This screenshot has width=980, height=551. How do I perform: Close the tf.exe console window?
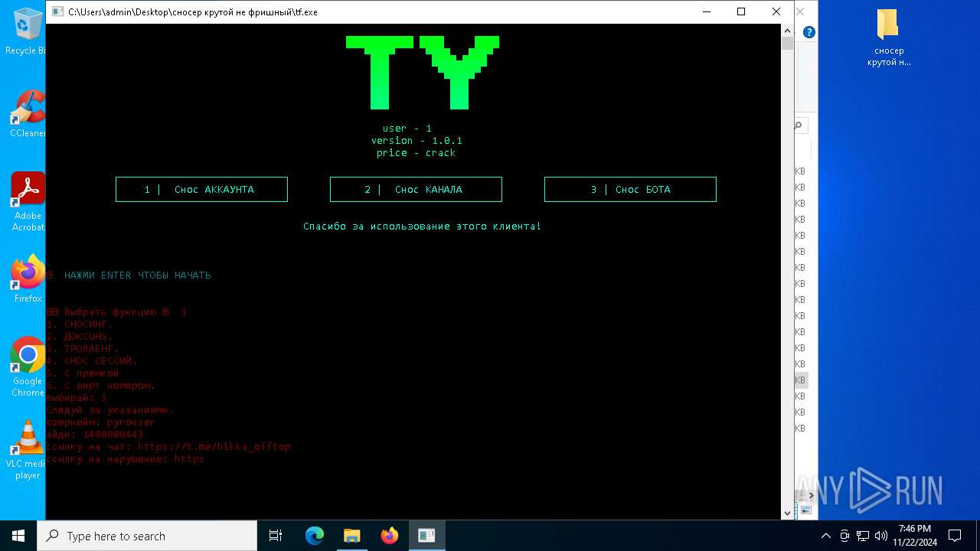tap(776, 11)
